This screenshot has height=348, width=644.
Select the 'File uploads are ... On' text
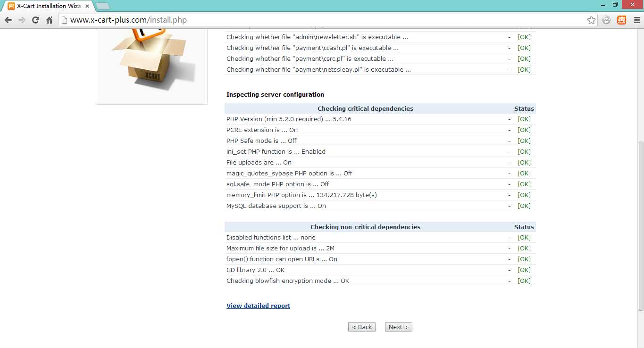click(x=259, y=163)
